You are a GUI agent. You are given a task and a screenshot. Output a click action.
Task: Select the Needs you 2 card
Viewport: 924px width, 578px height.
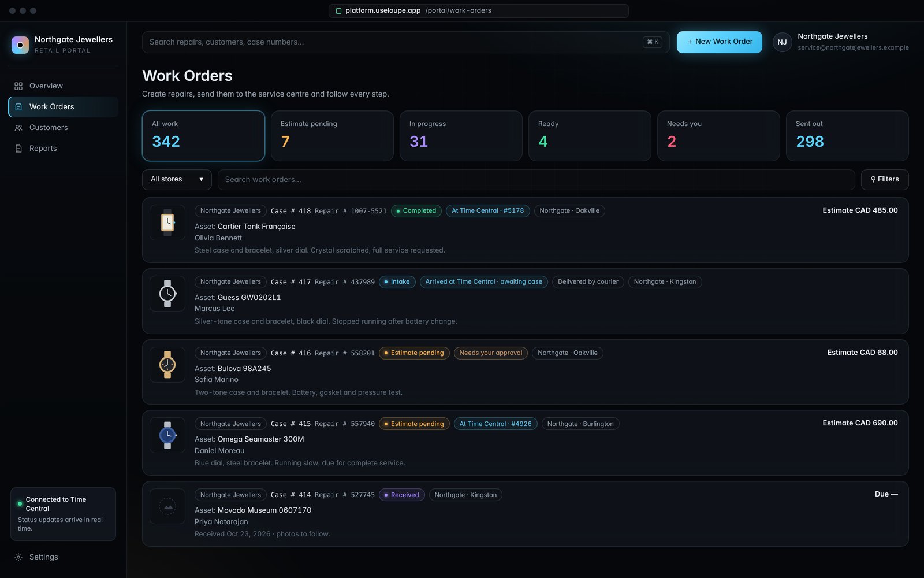[718, 136]
